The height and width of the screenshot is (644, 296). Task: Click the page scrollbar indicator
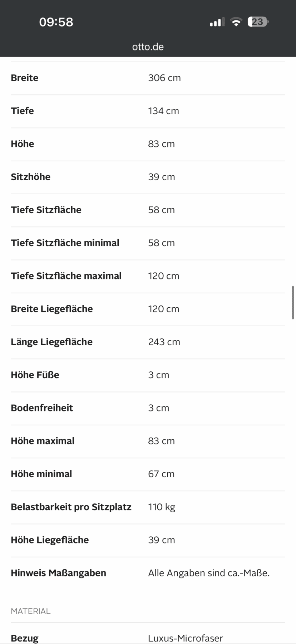click(293, 302)
